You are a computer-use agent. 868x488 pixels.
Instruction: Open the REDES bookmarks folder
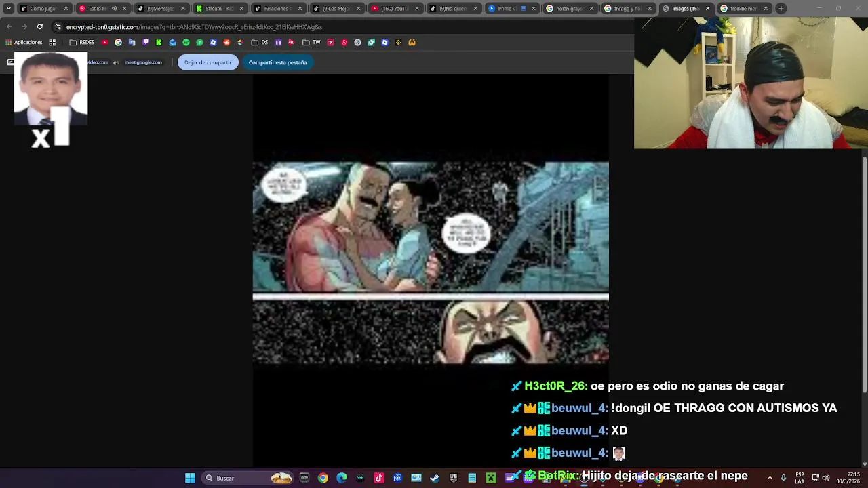82,42
